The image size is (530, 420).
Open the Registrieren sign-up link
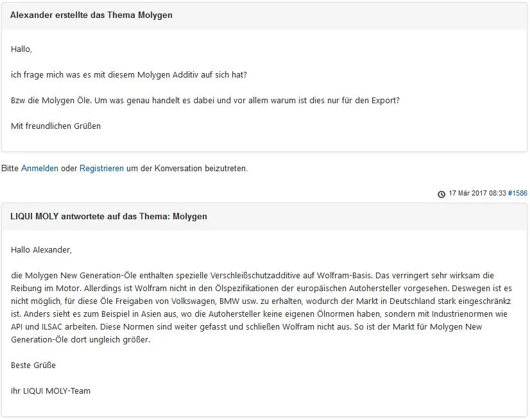click(101, 169)
